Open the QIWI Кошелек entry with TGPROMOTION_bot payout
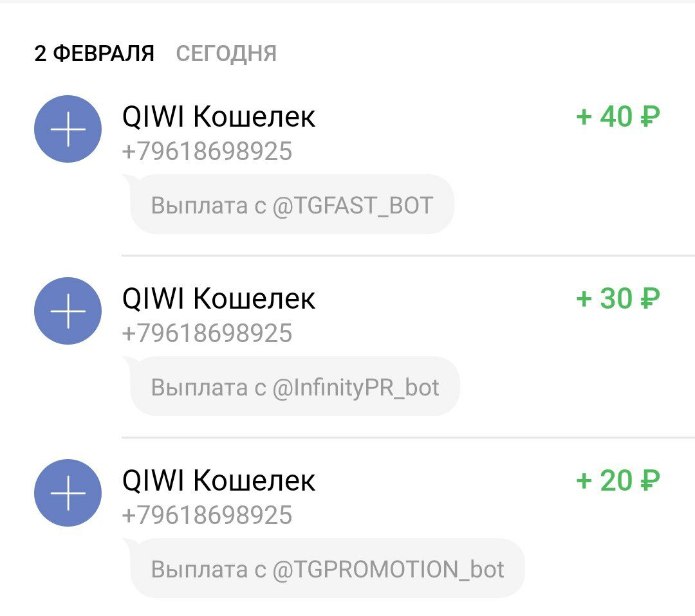Screen dimensions: 695x616 tap(219, 481)
